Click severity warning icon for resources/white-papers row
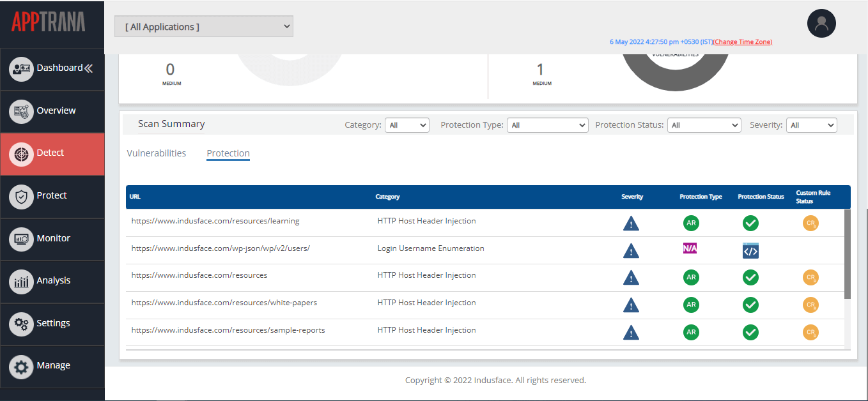Image resolution: width=868 pixels, height=401 pixels. point(631,305)
